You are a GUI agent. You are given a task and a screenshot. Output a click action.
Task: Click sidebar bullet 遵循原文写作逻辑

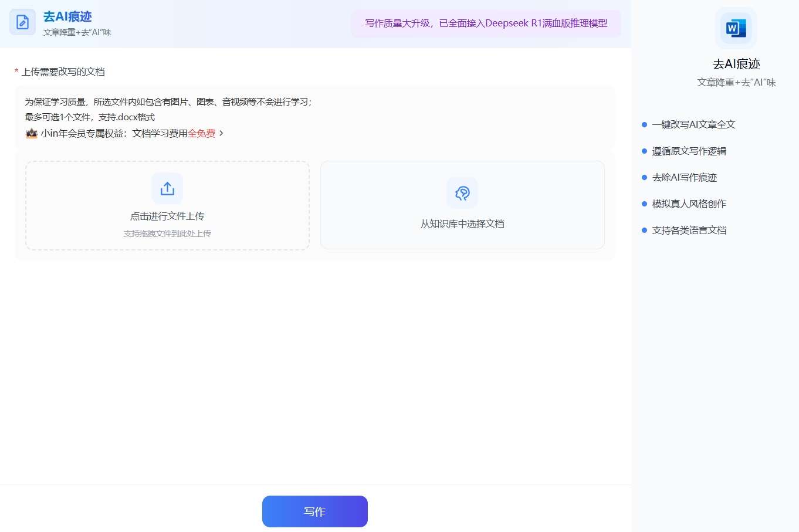689,151
